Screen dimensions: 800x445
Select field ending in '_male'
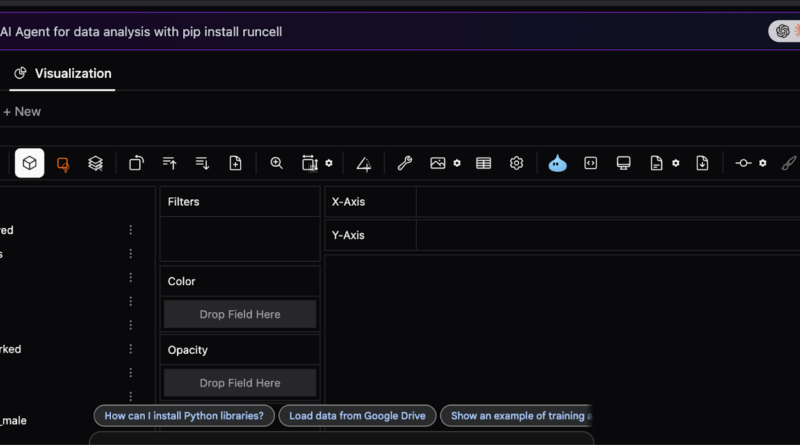click(13, 421)
